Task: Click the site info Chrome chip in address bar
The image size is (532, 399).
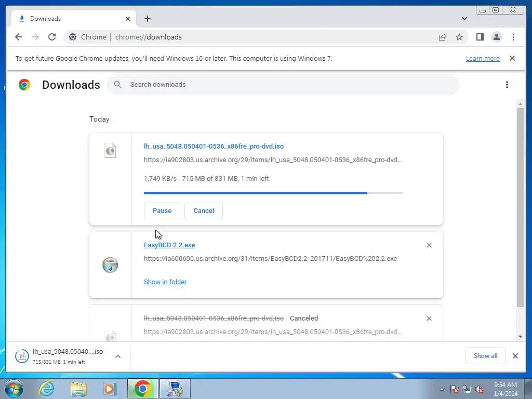Action: tap(87, 37)
